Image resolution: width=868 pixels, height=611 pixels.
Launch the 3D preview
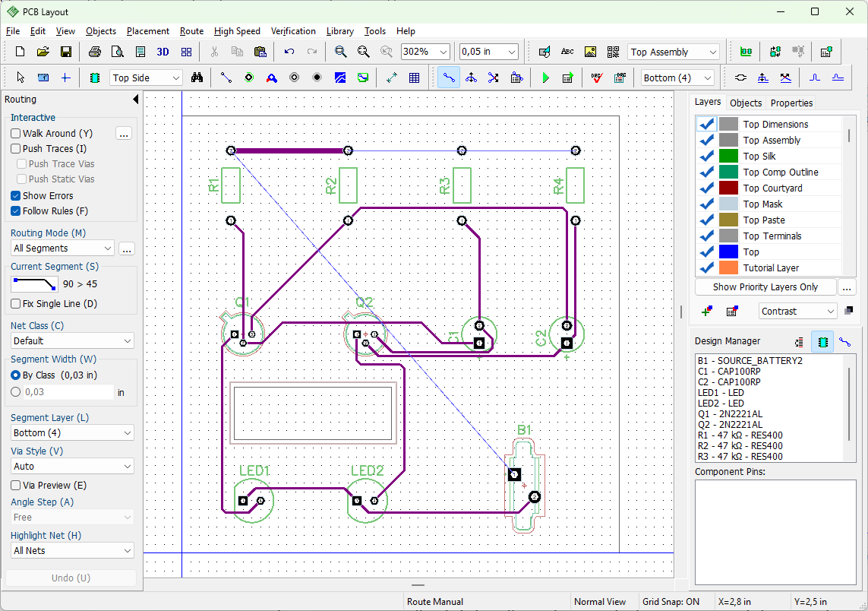163,52
